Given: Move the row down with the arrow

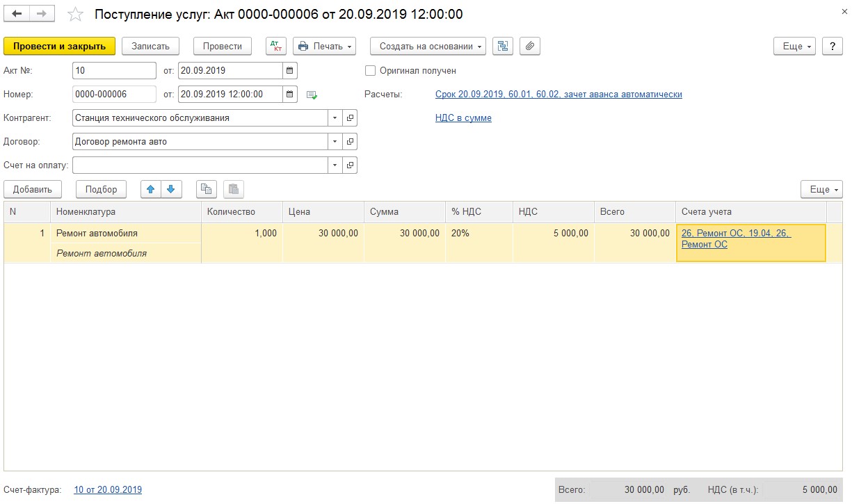Looking at the screenshot, I should click(x=170, y=189).
